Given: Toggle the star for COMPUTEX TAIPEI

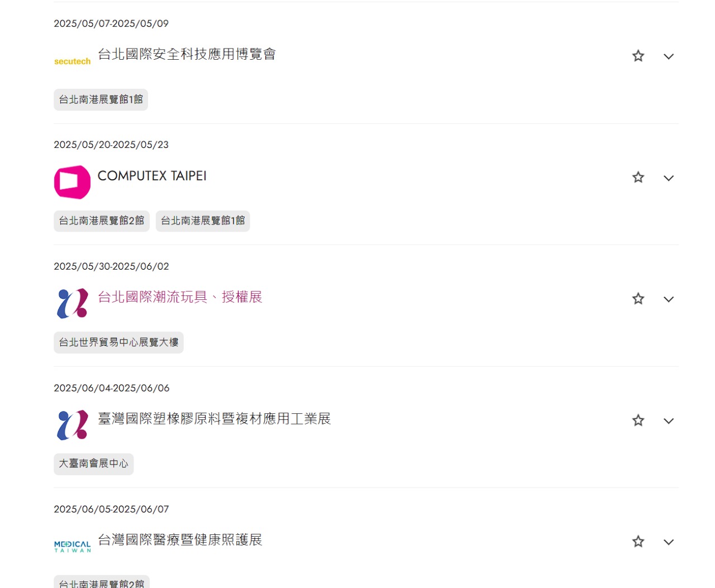Looking at the screenshot, I should (638, 178).
